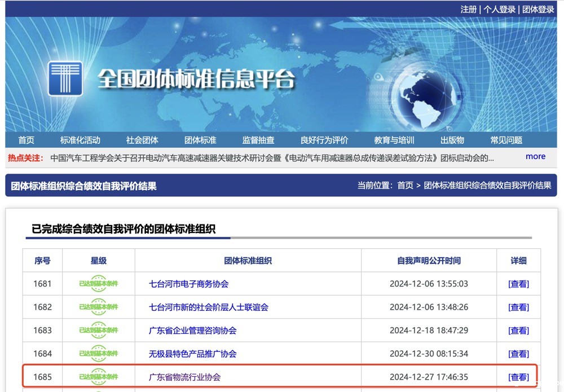Click star-level badge for row 1681

pos(99,284)
